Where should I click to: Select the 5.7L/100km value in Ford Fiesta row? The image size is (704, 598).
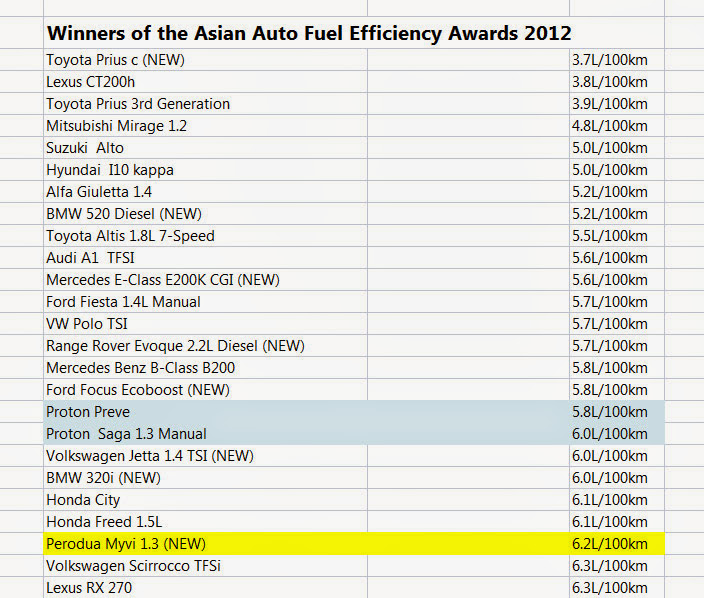point(617,302)
